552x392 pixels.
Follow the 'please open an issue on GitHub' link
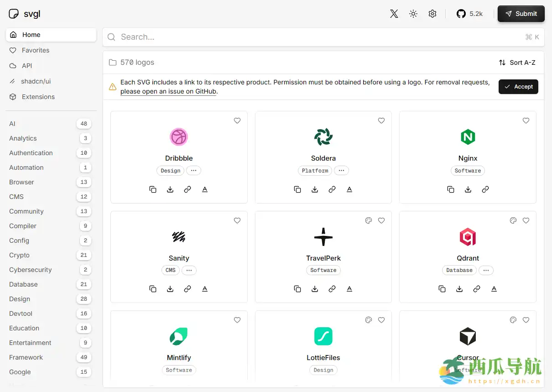tap(168, 91)
